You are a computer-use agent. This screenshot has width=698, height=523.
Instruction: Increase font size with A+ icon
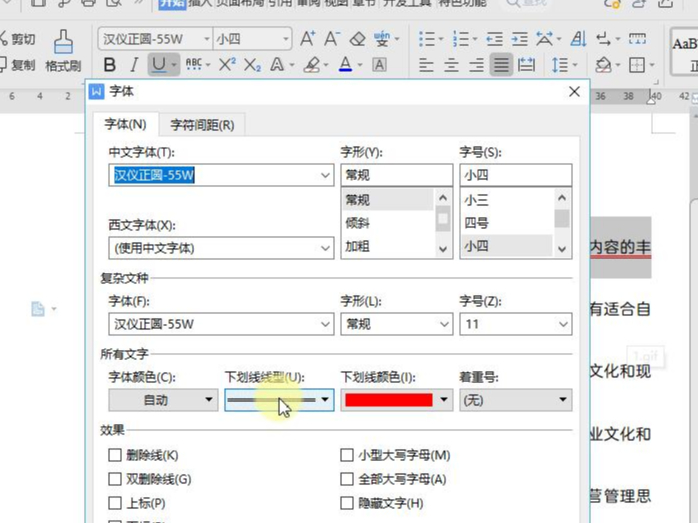[308, 39]
